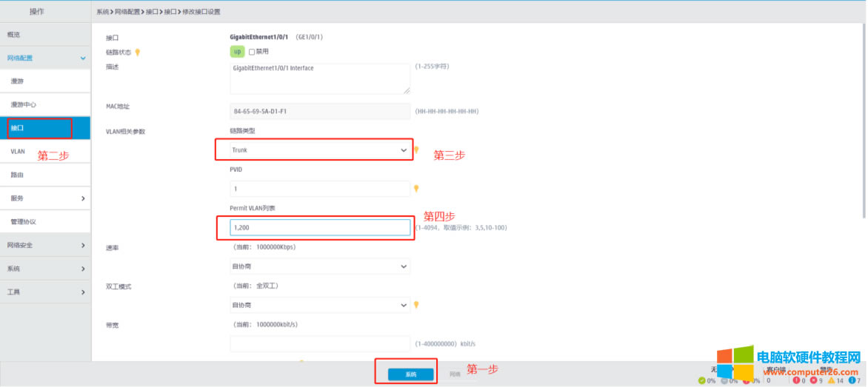868x387 pixels.
Task: Click the green up link status badge
Action: 237,52
